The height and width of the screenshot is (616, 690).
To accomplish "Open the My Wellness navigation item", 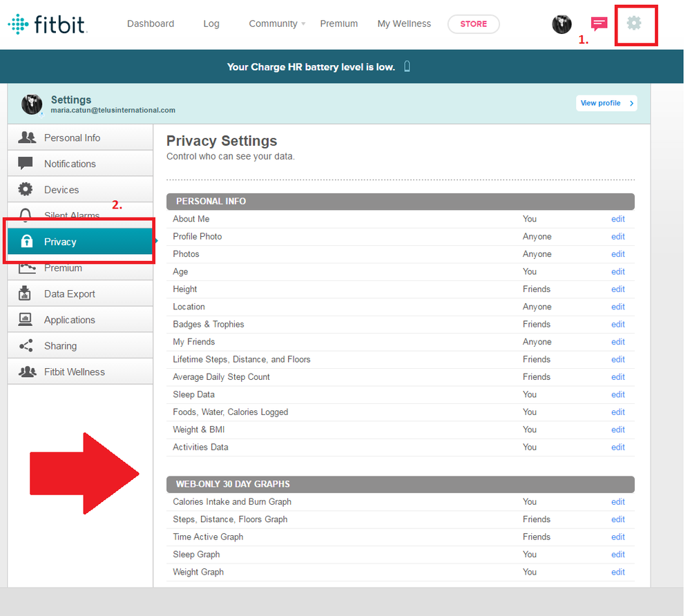I will point(404,23).
